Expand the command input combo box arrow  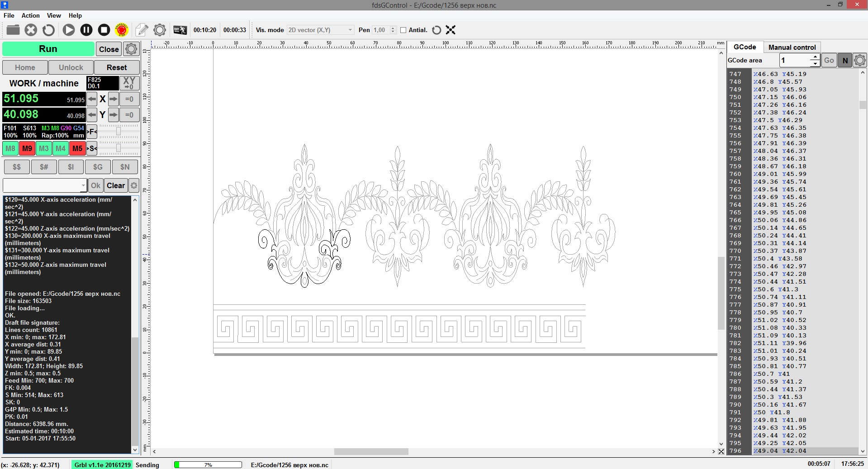83,185
